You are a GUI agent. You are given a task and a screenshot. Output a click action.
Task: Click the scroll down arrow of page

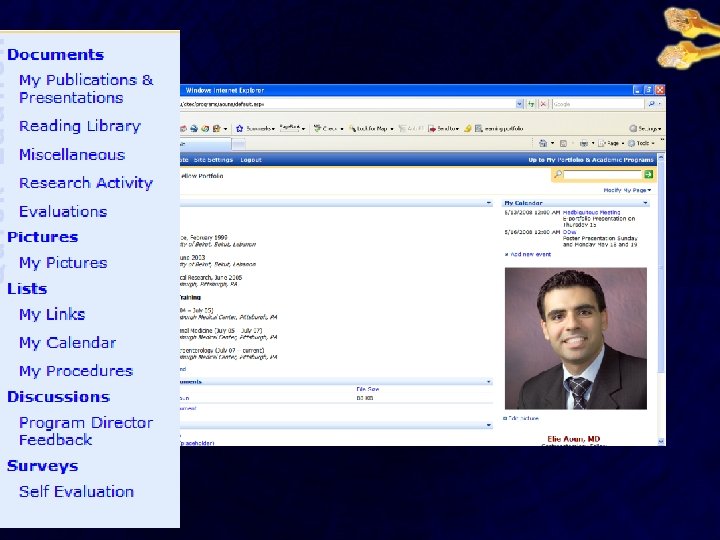coord(661,441)
